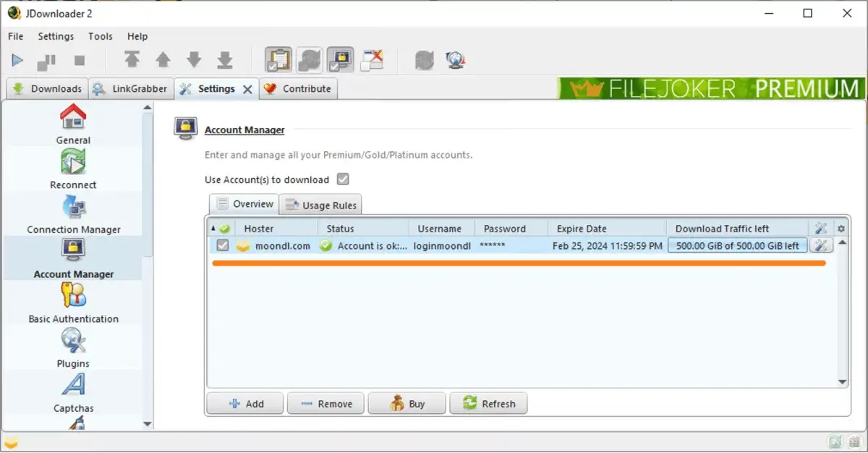Start all downloads with the play icon
The image size is (868, 453).
(x=18, y=61)
